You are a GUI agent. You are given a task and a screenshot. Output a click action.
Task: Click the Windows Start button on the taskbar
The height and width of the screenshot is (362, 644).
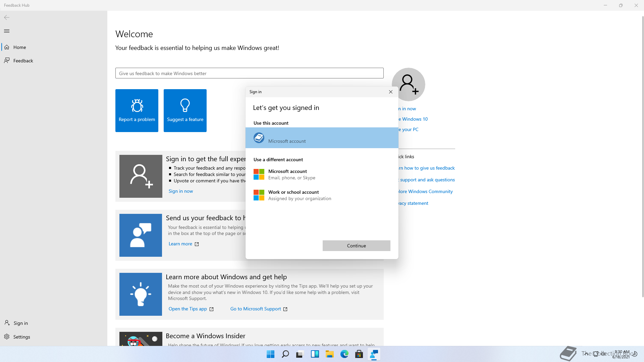(270, 354)
